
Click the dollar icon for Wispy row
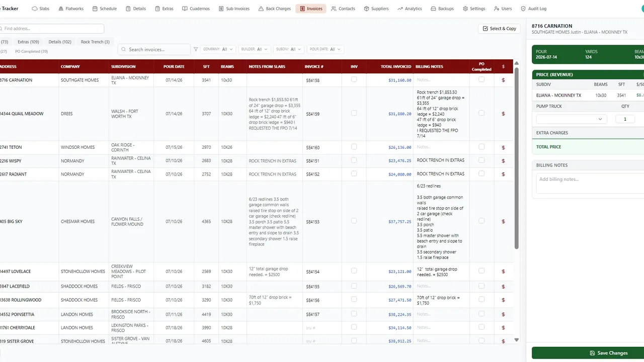(x=503, y=161)
